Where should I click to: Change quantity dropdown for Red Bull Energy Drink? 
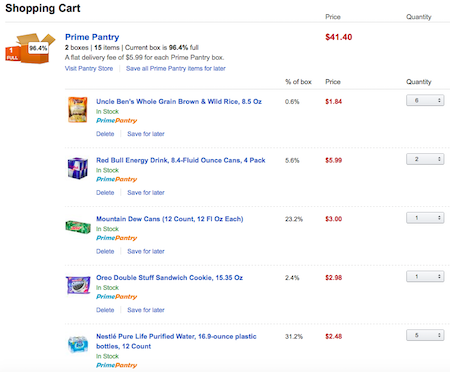click(x=425, y=159)
